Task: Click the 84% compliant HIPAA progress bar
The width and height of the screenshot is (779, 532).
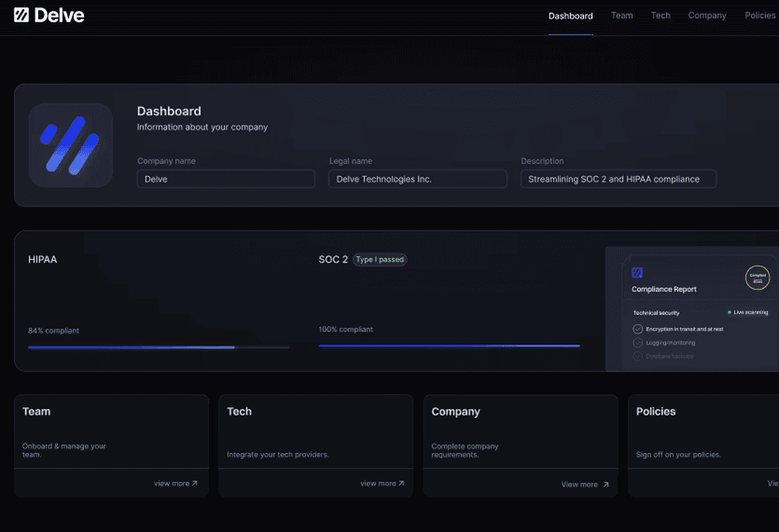Action: coord(156,346)
